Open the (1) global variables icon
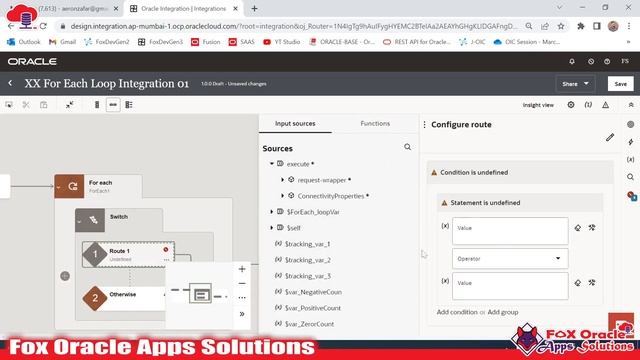Viewport: 640px width, 360px height. pyautogui.click(x=588, y=105)
